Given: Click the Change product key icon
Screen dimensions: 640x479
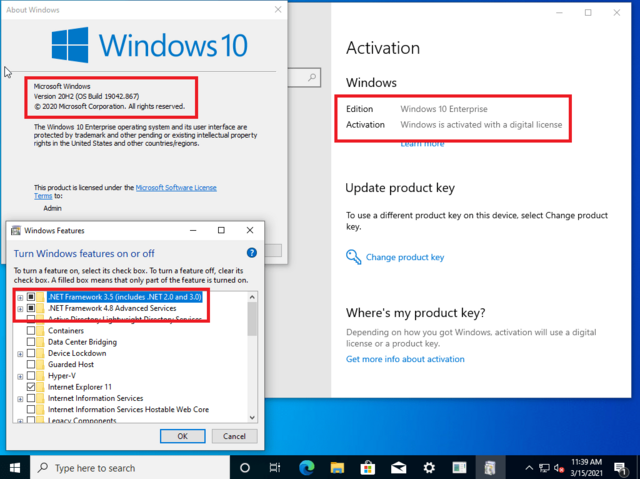Looking at the screenshot, I should (x=353, y=257).
